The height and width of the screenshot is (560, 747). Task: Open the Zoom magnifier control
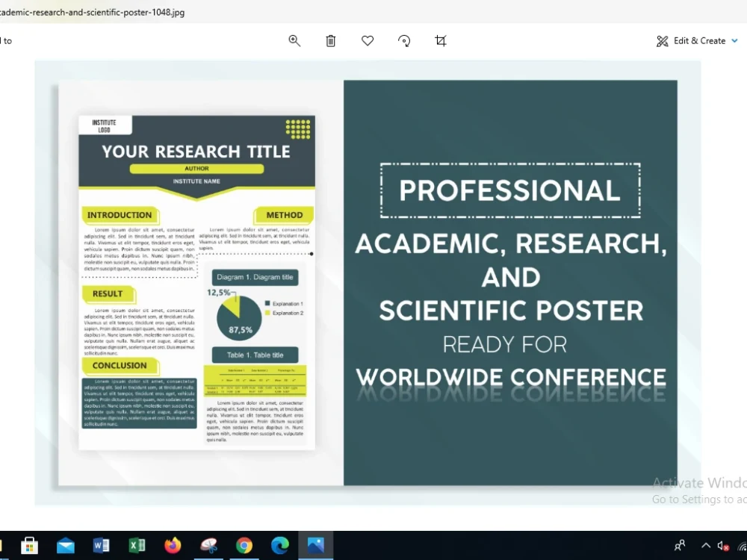coord(294,41)
